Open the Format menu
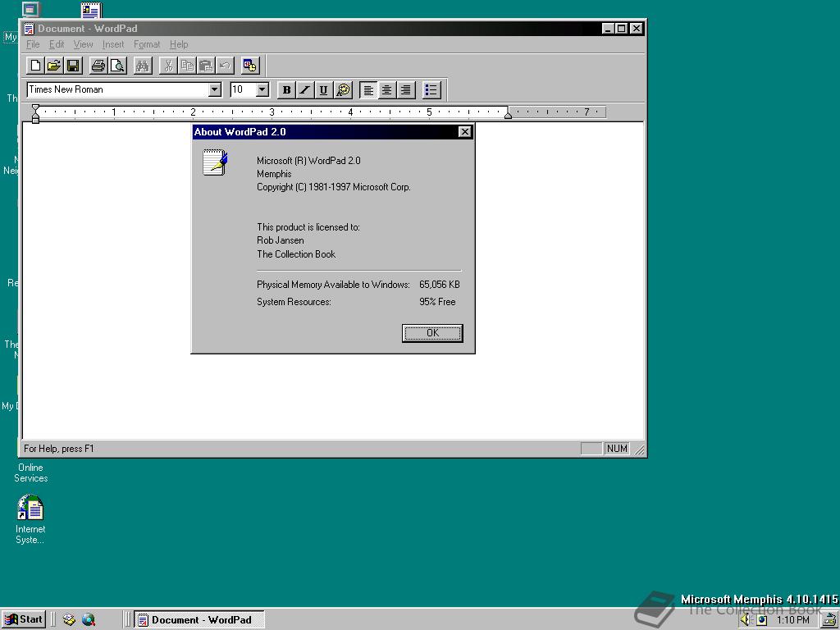 (x=147, y=44)
